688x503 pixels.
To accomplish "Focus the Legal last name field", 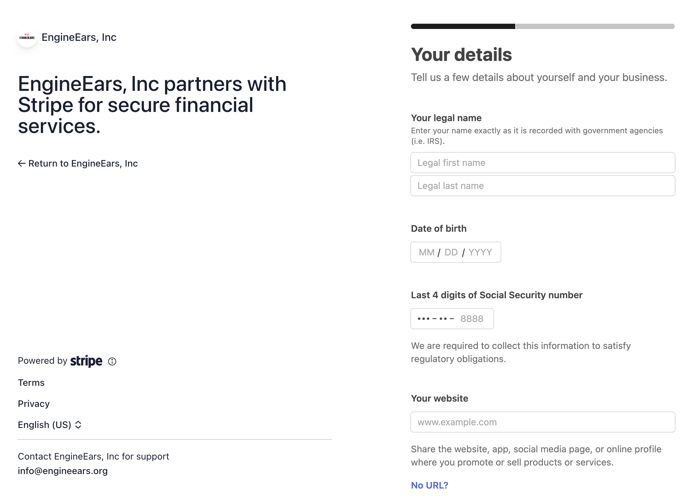I will tap(542, 186).
